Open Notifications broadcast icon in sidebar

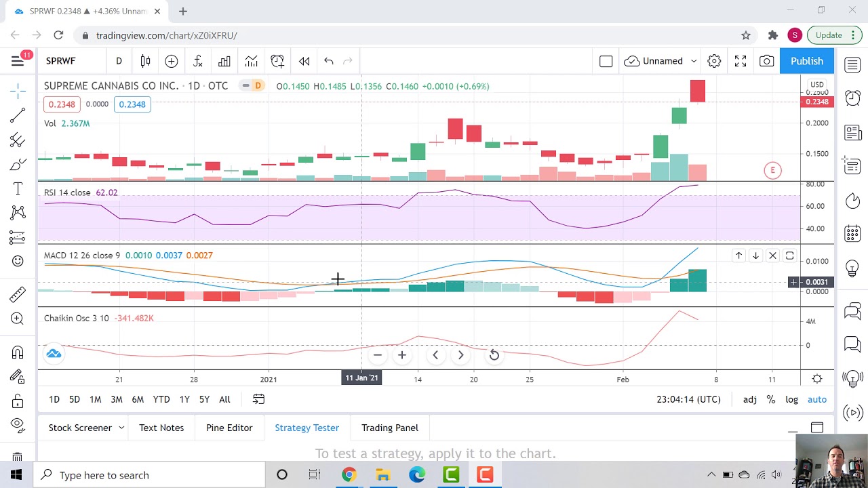pyautogui.click(x=852, y=412)
